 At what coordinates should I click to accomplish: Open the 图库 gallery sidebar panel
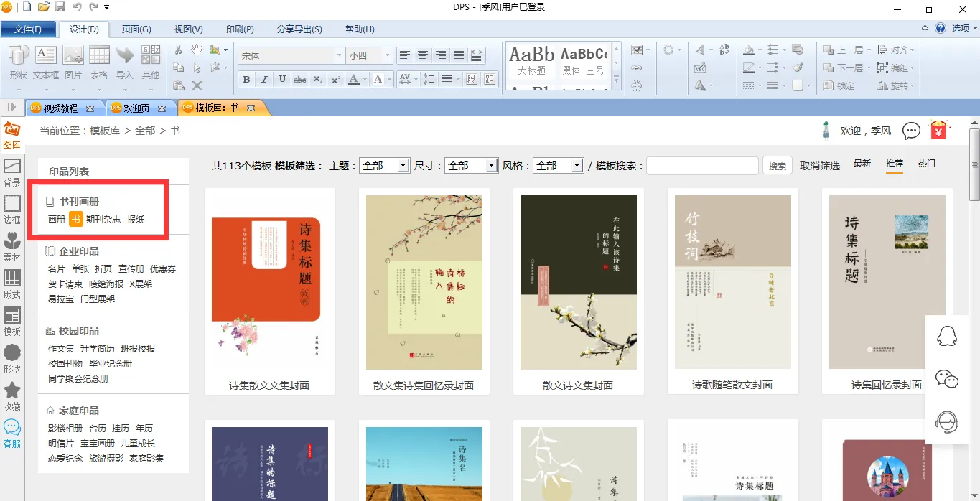(11, 135)
